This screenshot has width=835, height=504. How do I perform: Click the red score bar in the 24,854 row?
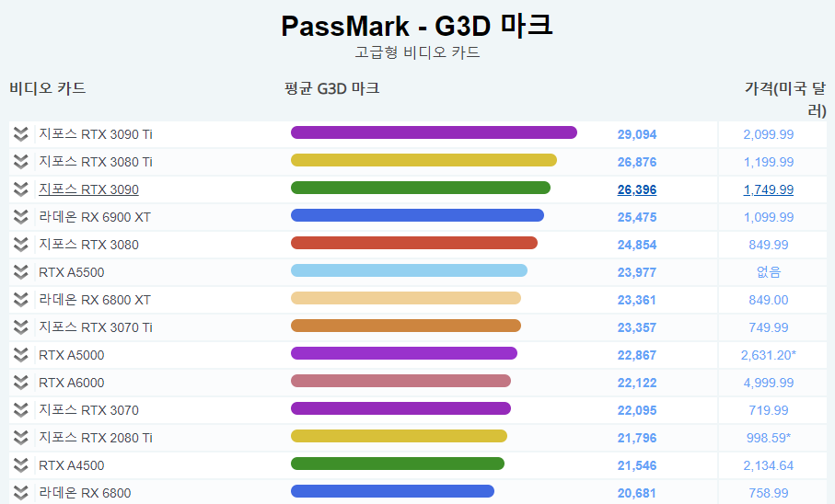[414, 243]
